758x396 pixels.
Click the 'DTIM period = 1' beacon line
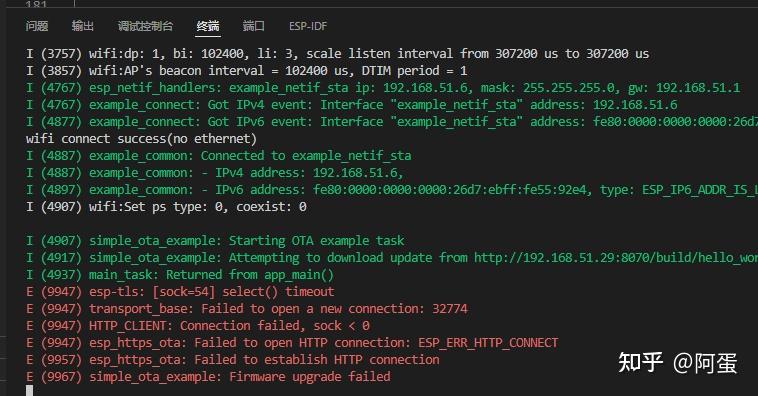pyautogui.click(x=247, y=71)
